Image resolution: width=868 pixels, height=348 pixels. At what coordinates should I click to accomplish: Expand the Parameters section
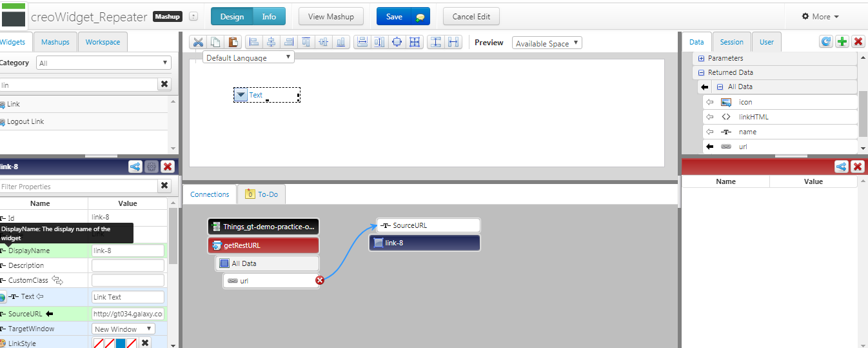coord(702,58)
